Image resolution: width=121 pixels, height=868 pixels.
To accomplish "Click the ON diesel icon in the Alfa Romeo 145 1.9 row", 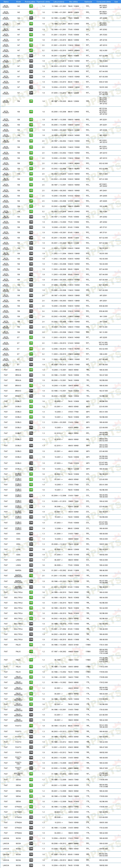I will (x=31, y=18).
